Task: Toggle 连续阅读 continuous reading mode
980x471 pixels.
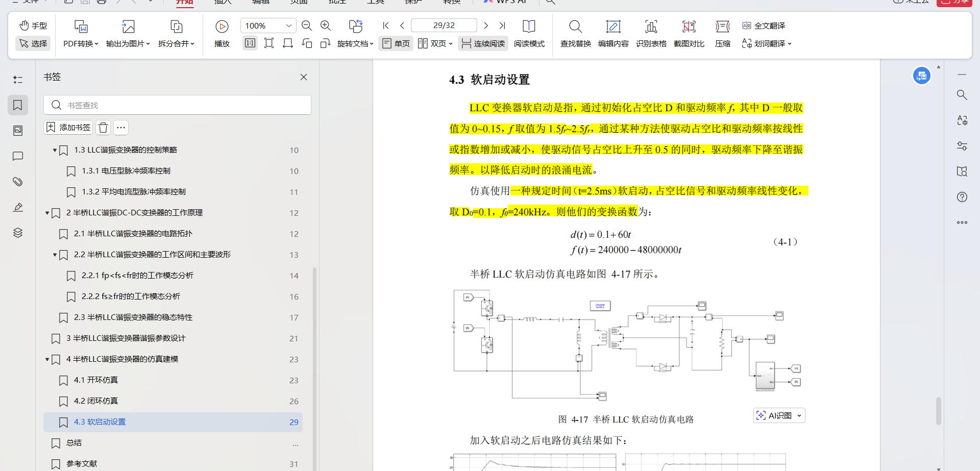Action: (483, 44)
